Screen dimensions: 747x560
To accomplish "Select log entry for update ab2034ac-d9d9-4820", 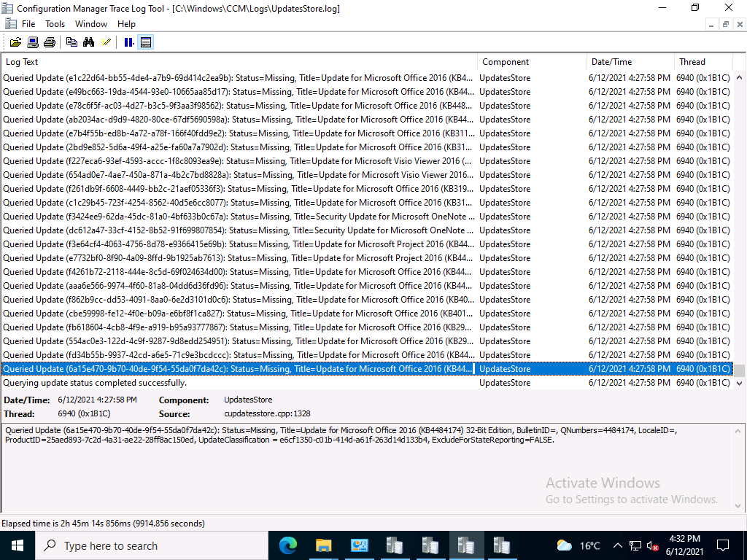I will [x=367, y=119].
